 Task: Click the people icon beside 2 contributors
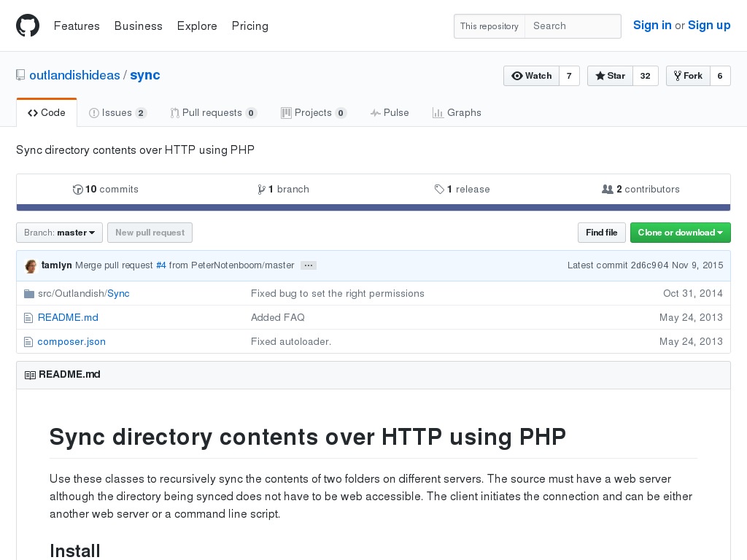point(608,190)
